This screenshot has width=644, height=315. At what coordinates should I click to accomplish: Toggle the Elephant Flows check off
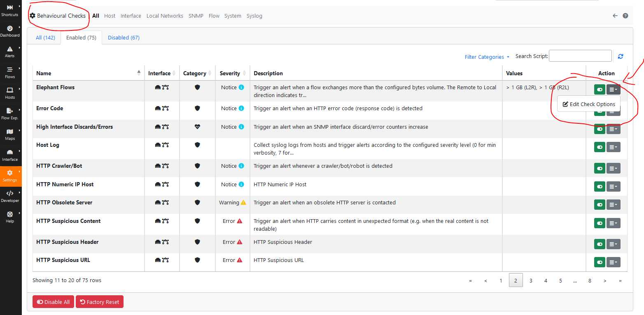click(x=600, y=89)
